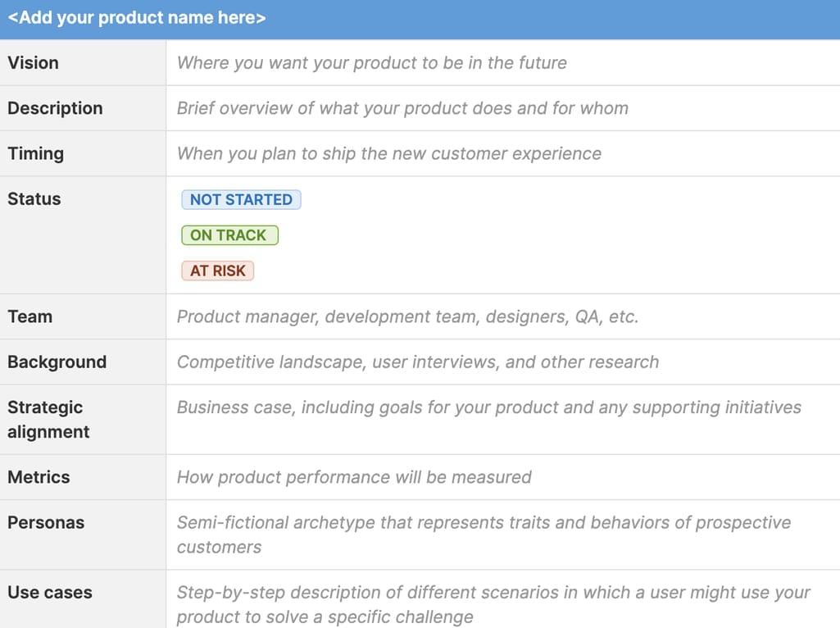
Task: Select the ON TRACK status badge
Action: (229, 235)
